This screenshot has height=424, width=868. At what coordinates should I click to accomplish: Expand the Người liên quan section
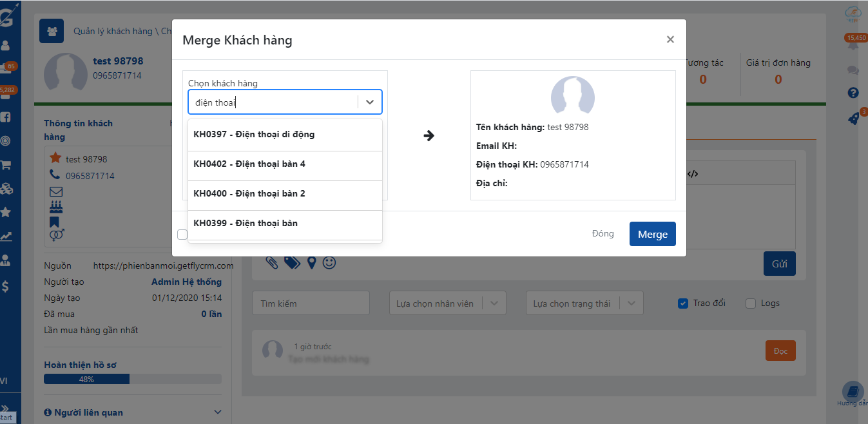coord(217,412)
